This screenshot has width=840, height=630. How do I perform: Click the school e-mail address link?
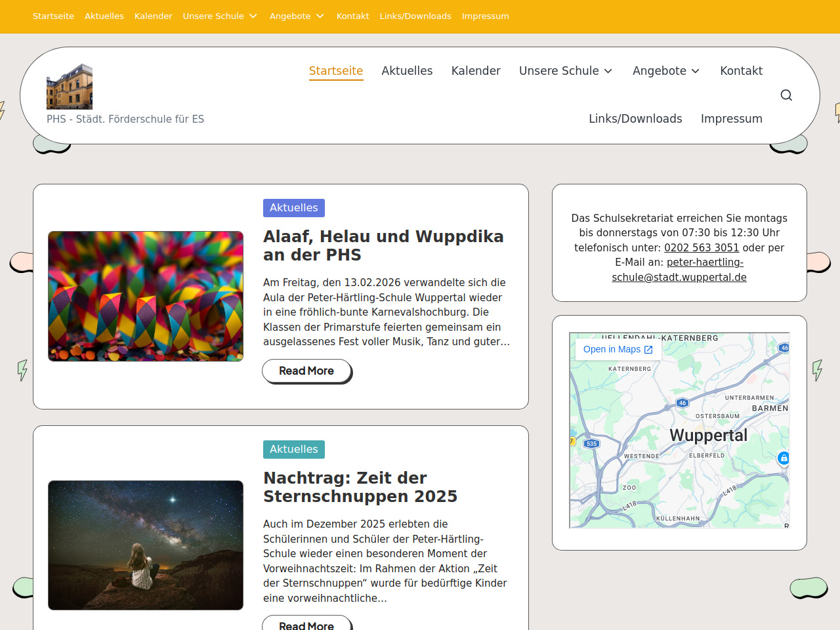tap(679, 270)
